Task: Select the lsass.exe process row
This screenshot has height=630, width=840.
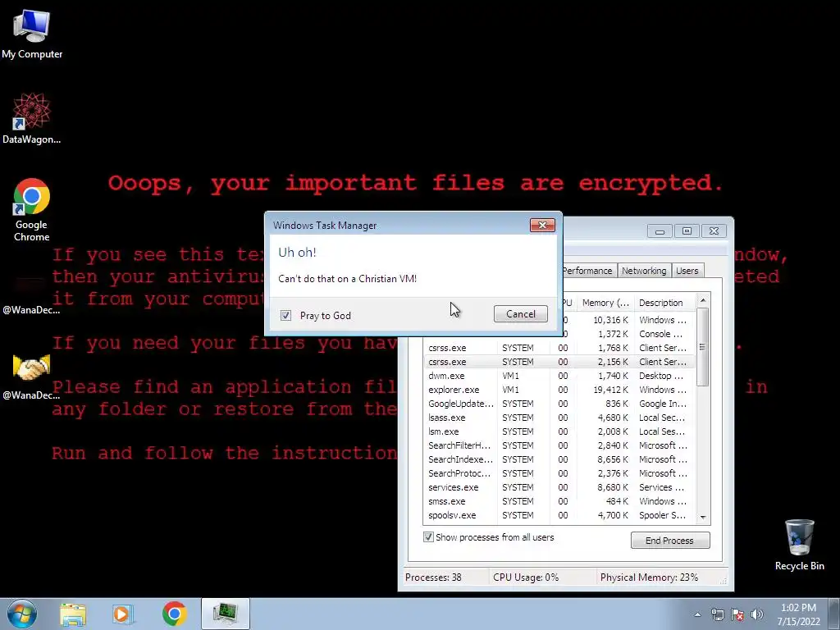Action: point(559,418)
